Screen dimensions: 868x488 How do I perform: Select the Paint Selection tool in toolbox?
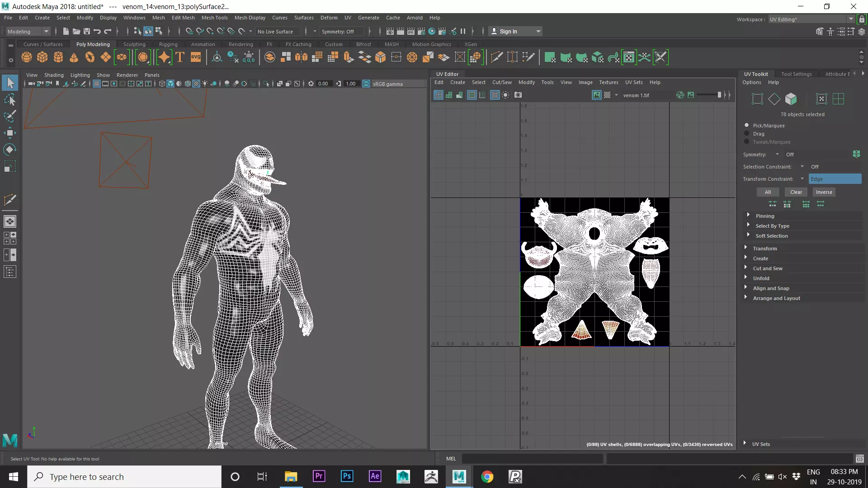tap(10, 116)
